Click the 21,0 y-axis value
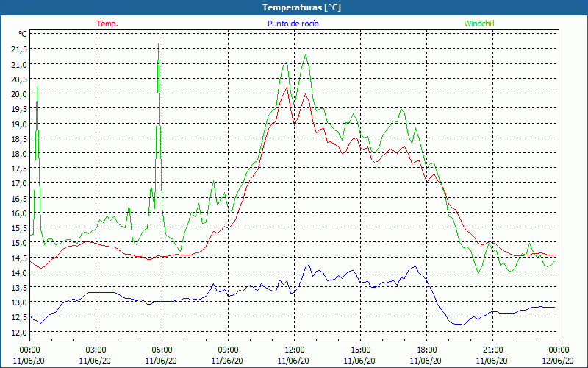 tap(19, 64)
